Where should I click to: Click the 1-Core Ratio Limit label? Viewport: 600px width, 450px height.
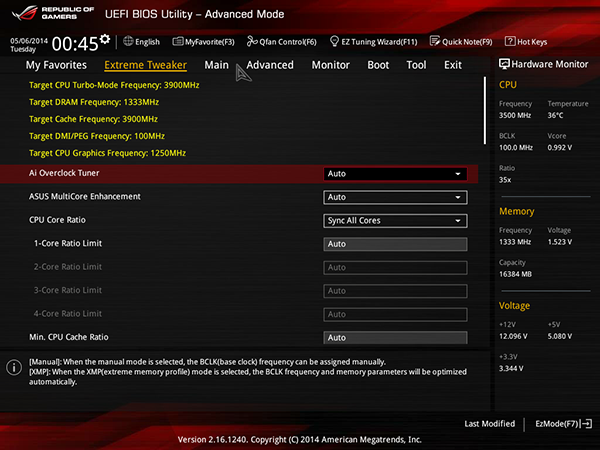click(x=68, y=243)
